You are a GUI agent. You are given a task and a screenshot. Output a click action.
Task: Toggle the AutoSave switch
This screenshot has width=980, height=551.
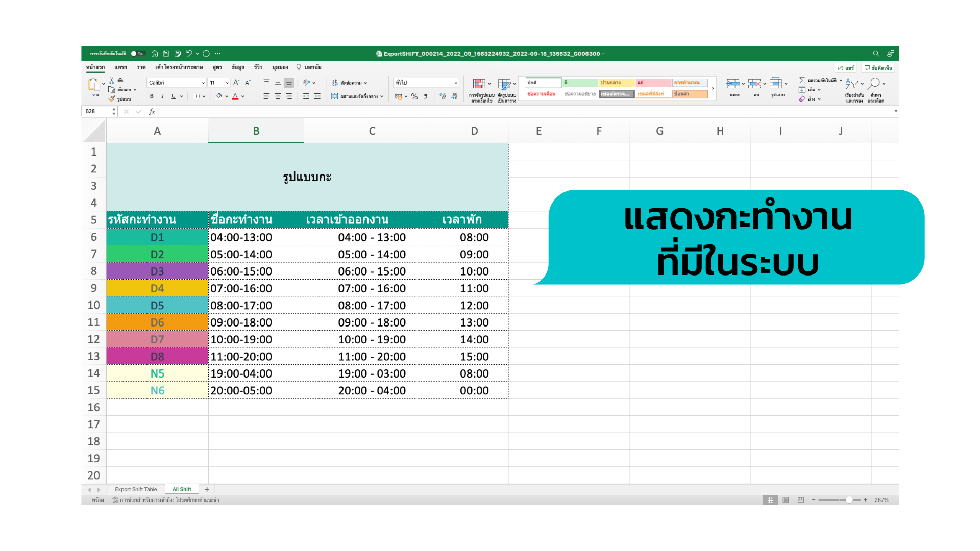138,54
